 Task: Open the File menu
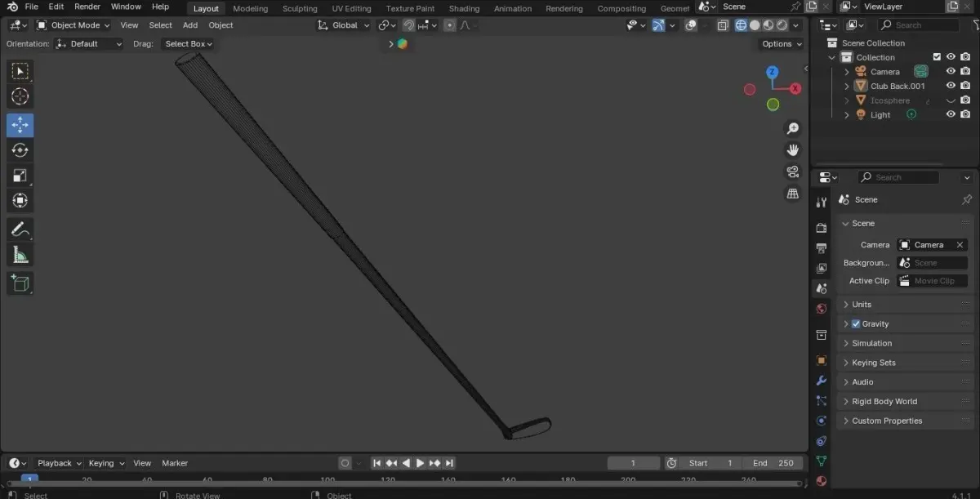[x=32, y=7]
